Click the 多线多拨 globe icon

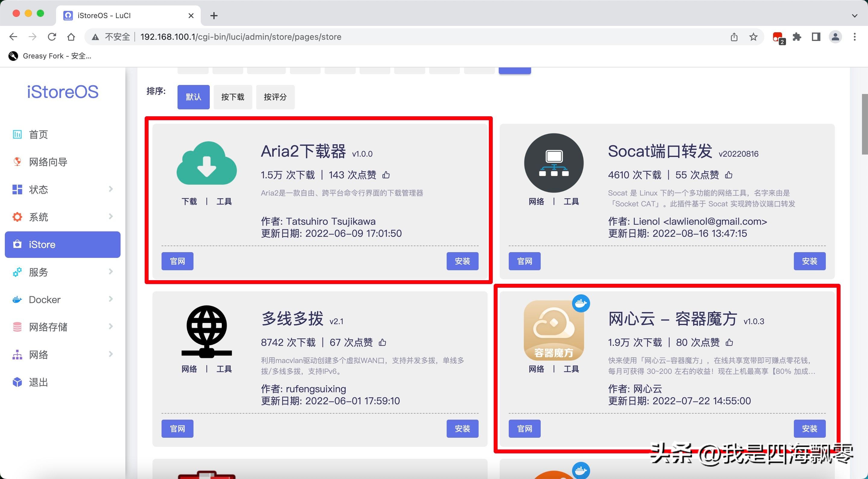point(206,331)
